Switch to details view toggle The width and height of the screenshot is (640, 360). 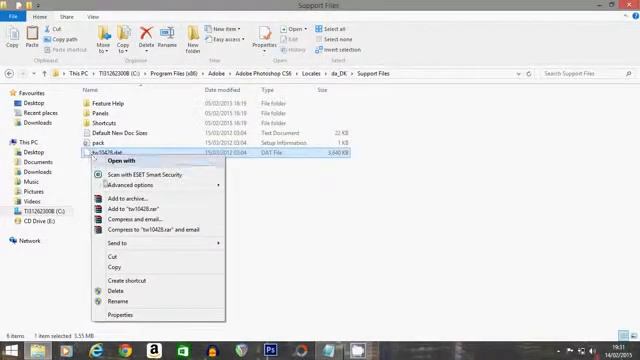click(624, 336)
